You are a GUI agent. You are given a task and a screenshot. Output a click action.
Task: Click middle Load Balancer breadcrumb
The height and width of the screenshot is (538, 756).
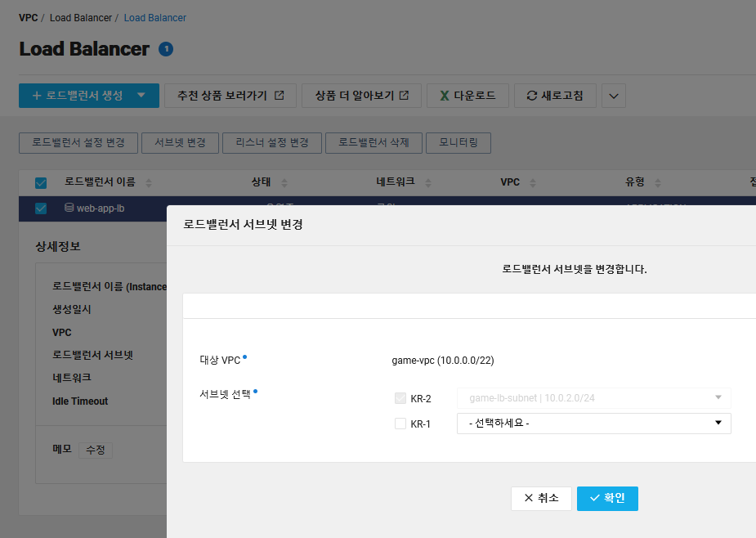(81, 18)
